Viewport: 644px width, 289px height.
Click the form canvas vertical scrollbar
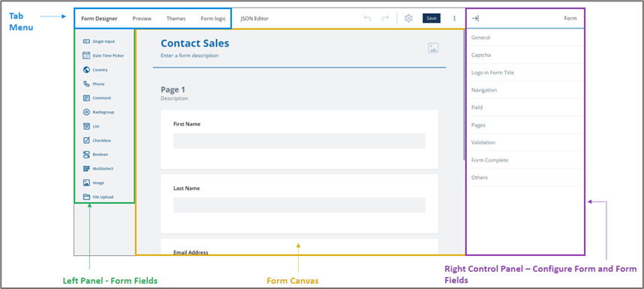tap(464, 95)
